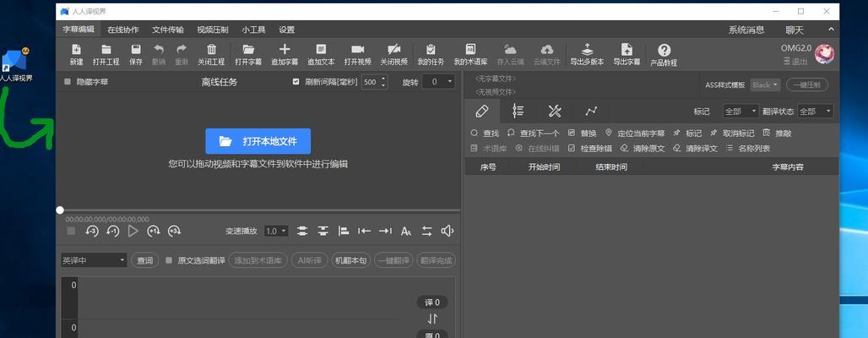Screen dimensions: 868x338
Task: Toggle the volume speaker icon
Action: pos(448,231)
